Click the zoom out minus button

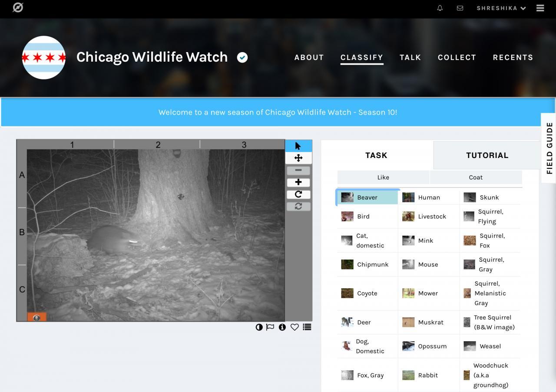[x=298, y=170]
